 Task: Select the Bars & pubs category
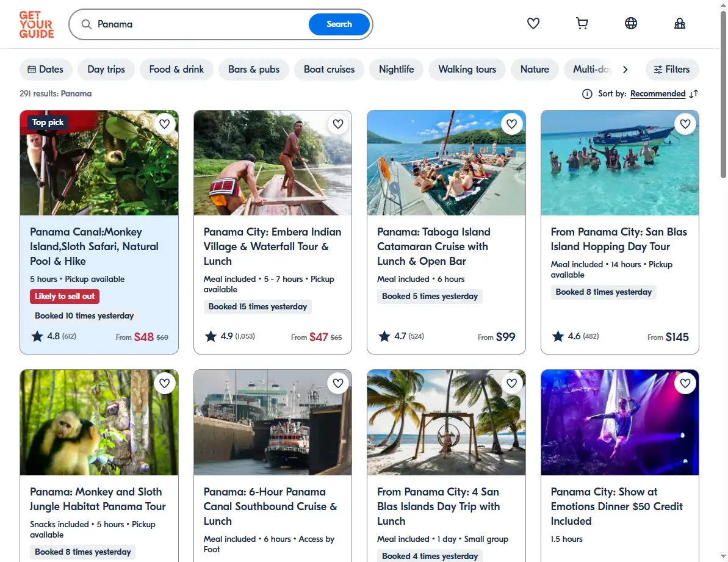pyautogui.click(x=254, y=70)
